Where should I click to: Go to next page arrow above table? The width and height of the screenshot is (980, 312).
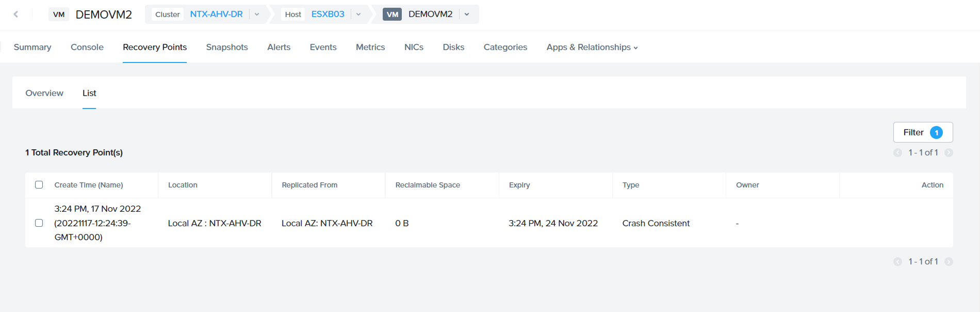click(x=949, y=153)
